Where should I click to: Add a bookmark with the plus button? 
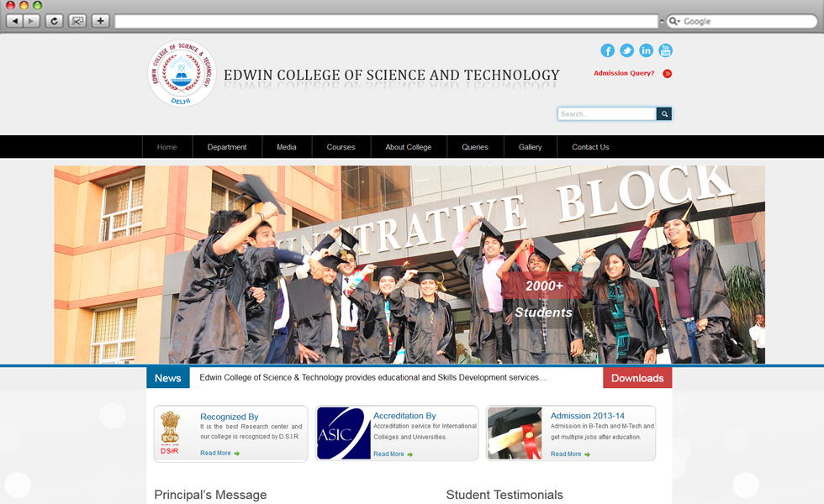[x=100, y=21]
